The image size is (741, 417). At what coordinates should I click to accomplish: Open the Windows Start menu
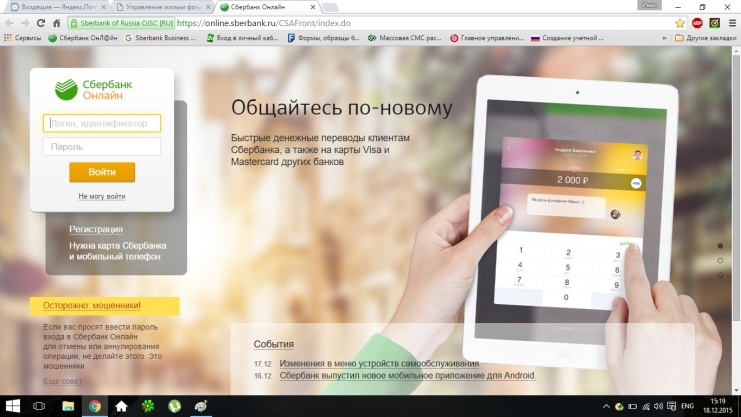click(13, 406)
